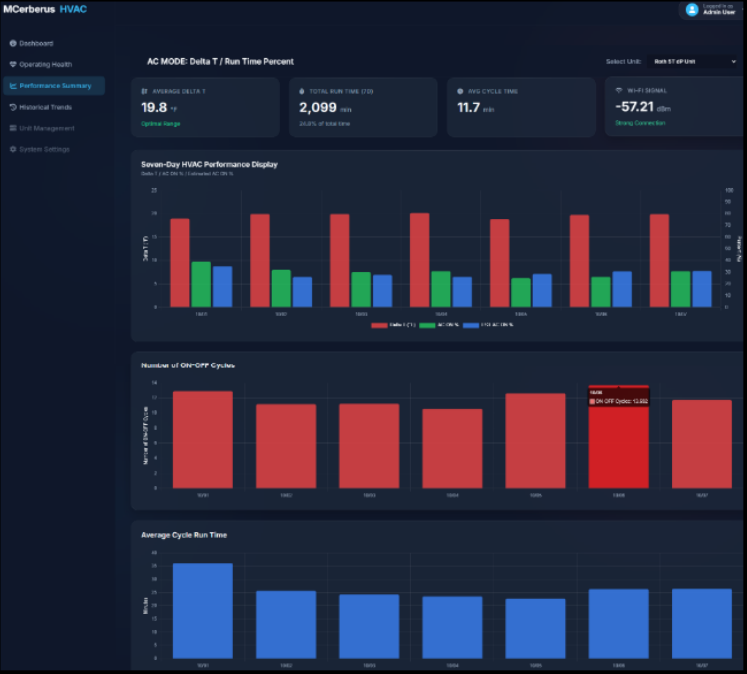Image resolution: width=747 pixels, height=674 pixels.
Task: Click the 10/03 bar in Average Cycle Run Time chart
Action: coord(369,626)
